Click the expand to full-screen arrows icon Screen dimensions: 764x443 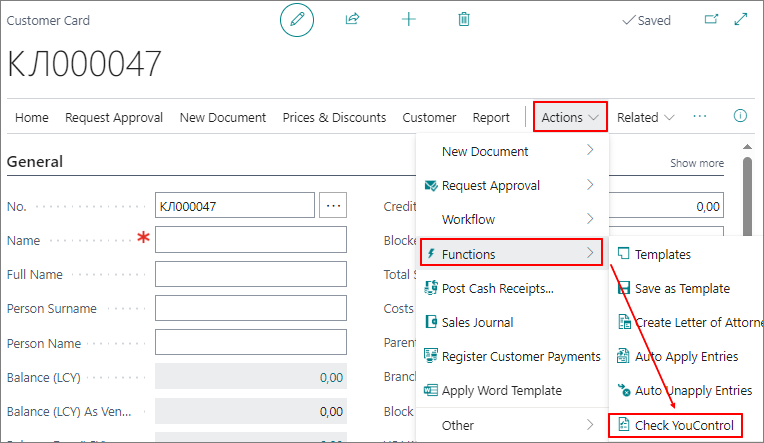[741, 19]
